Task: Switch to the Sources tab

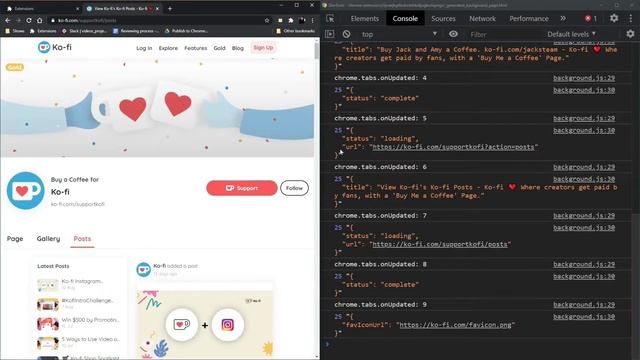Action: pyautogui.click(x=443, y=18)
